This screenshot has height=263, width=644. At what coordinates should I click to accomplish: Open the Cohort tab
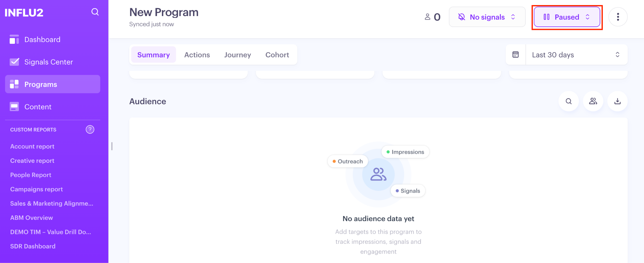click(x=277, y=55)
